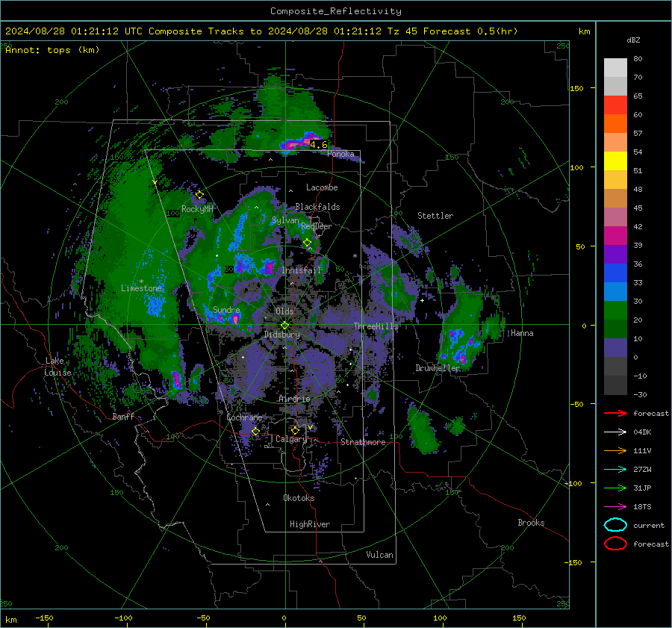Click the HighRiver city label
This screenshot has height=628, width=672.
coord(310,524)
